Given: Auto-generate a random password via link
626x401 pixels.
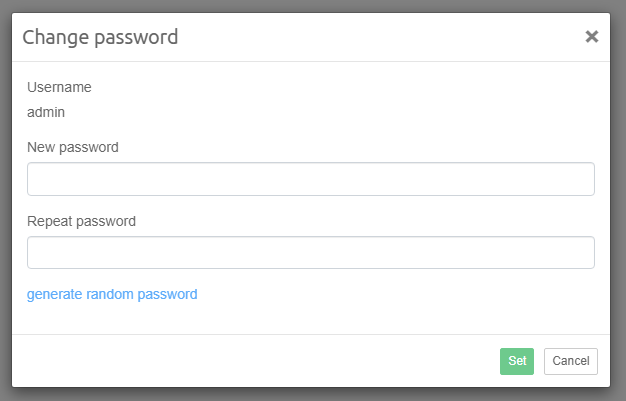Looking at the screenshot, I should click(112, 294).
